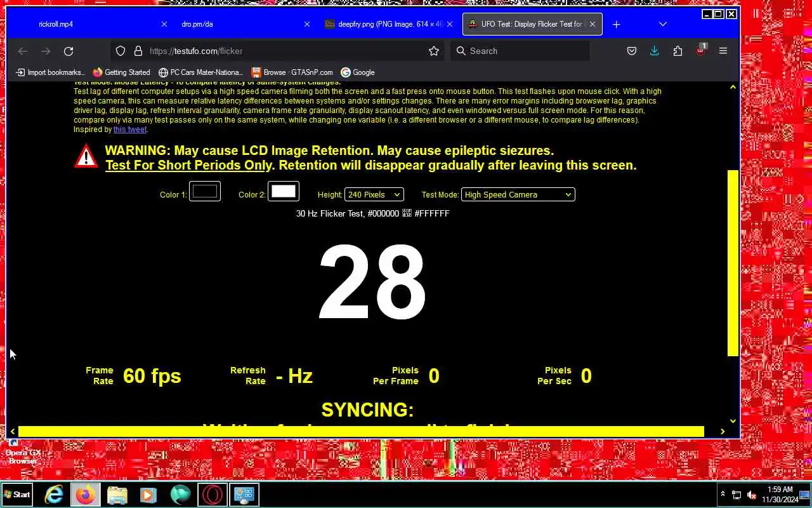Launch Internet Explorer from the taskbar
This screenshot has width=812, height=508.
pos(54,494)
